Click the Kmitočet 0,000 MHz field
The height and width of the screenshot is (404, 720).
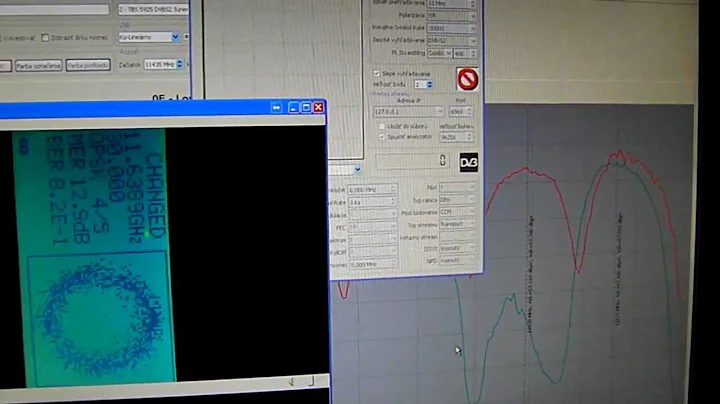(x=372, y=189)
